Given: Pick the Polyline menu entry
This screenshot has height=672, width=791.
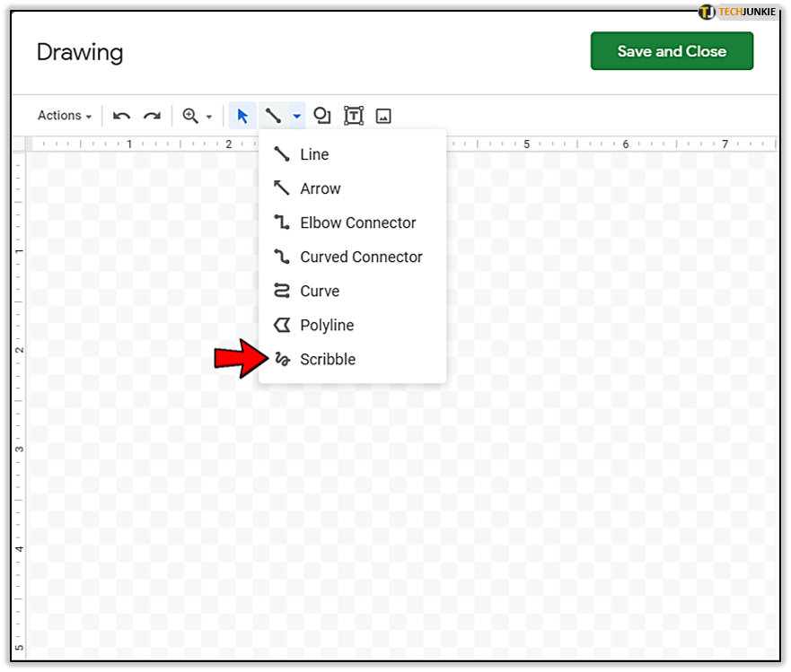Looking at the screenshot, I should [x=327, y=325].
